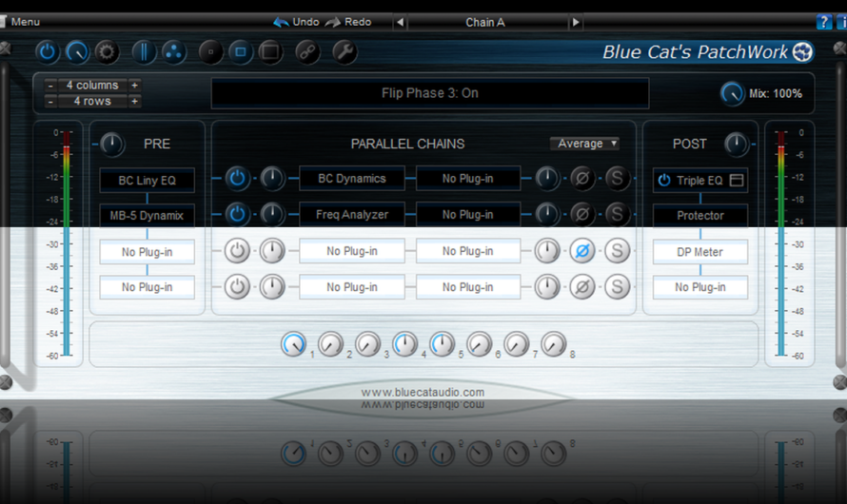Open the Triple EQ plug-in slot
Image resolution: width=847 pixels, height=504 pixels.
click(700, 181)
